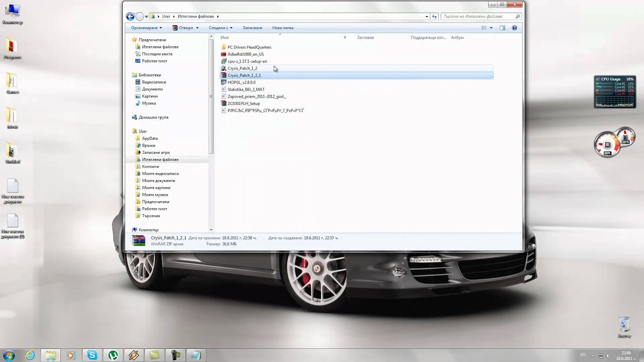Launch Internet Explorer from taskbar
The width and height of the screenshot is (644, 362).
click(x=30, y=355)
